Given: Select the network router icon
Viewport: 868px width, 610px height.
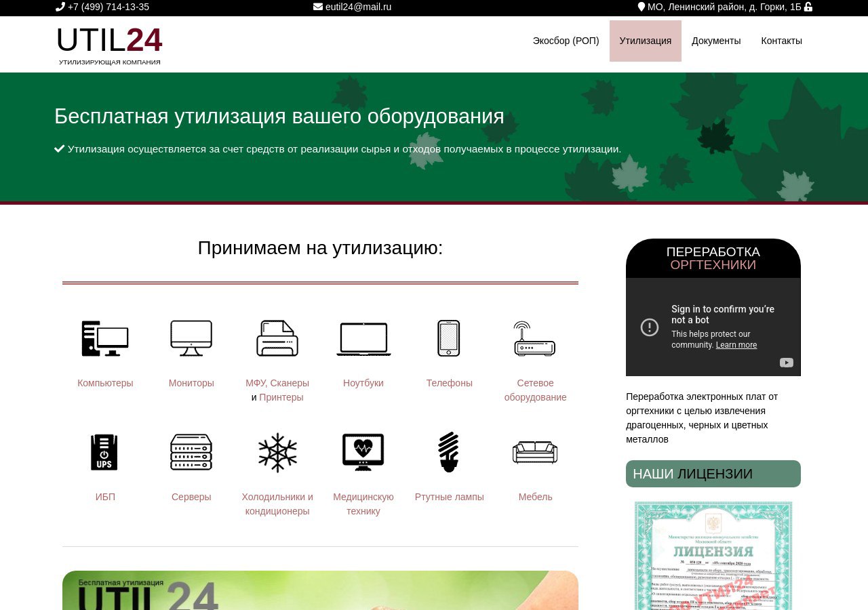Looking at the screenshot, I should [x=535, y=338].
